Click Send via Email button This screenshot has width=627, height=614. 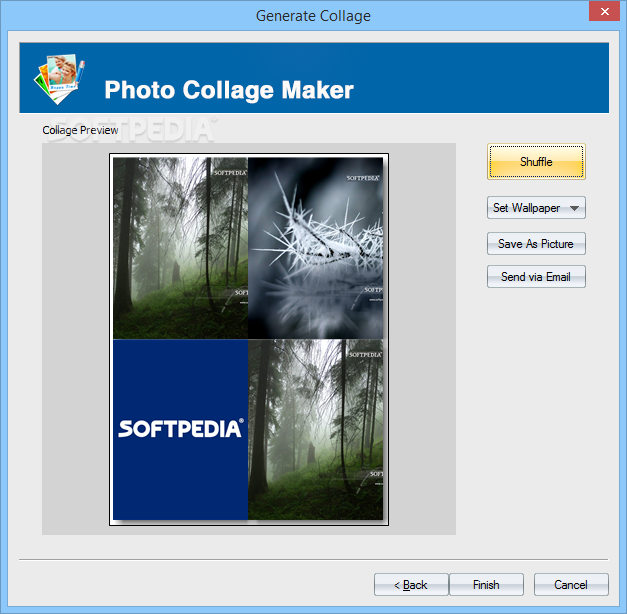click(536, 276)
